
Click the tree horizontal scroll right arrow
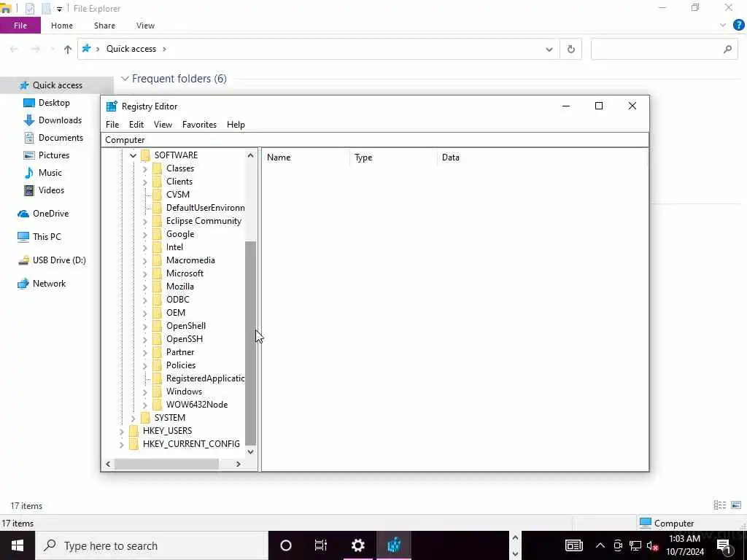coord(239,464)
